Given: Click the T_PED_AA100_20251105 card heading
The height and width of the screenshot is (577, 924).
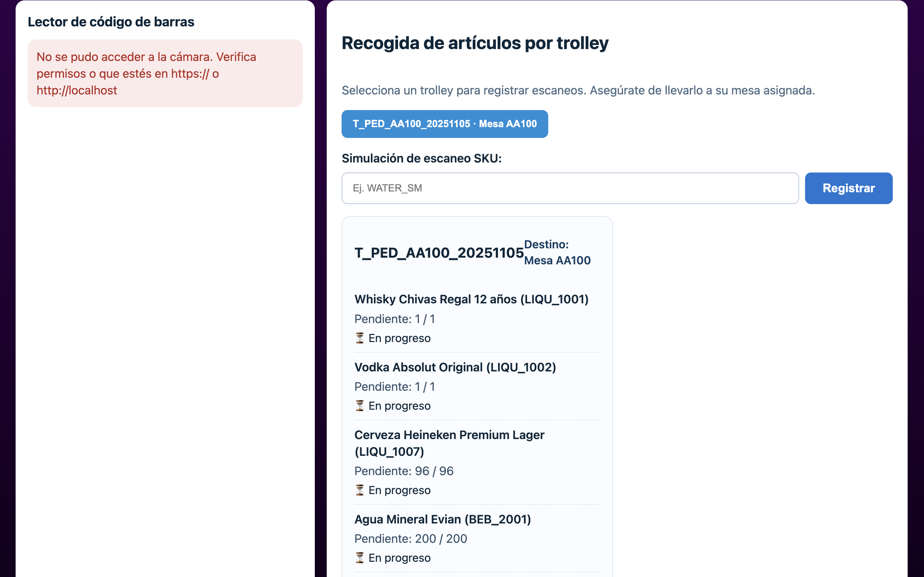Looking at the screenshot, I should [x=439, y=253].
